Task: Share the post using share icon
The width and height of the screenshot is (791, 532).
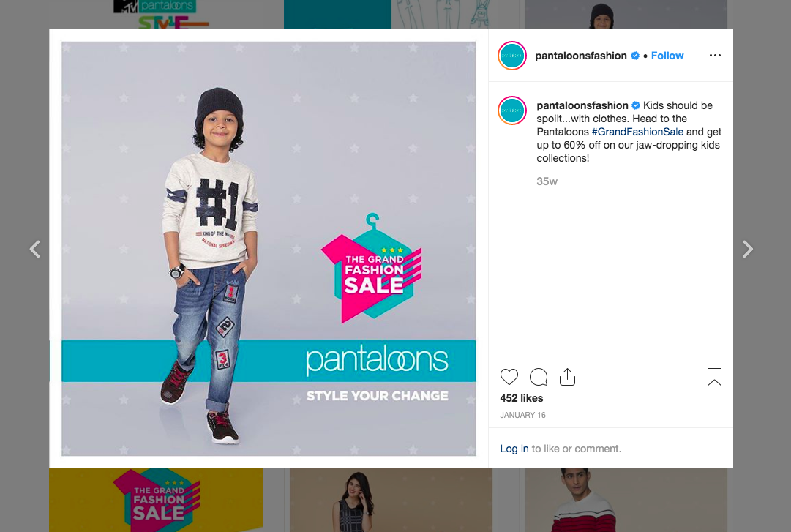Action: 568,377
